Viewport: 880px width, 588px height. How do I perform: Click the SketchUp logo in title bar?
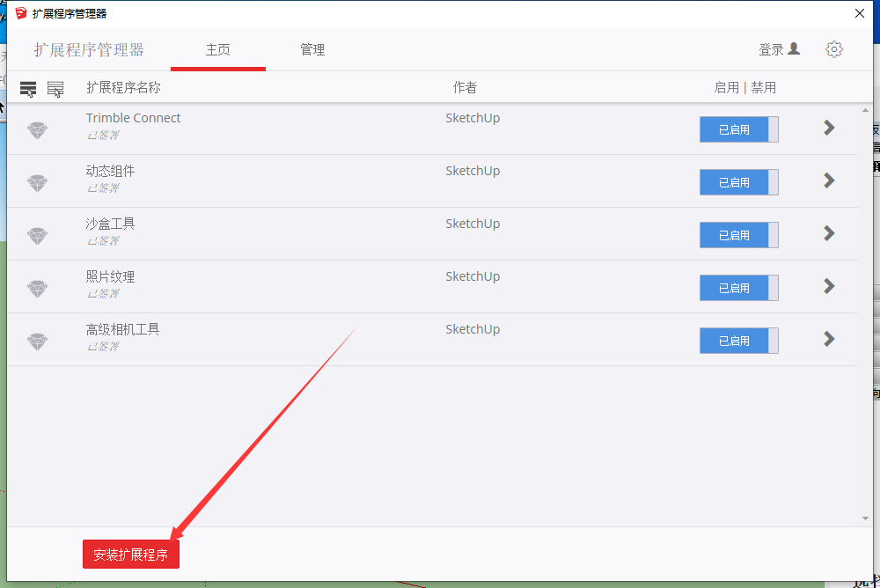[21, 13]
